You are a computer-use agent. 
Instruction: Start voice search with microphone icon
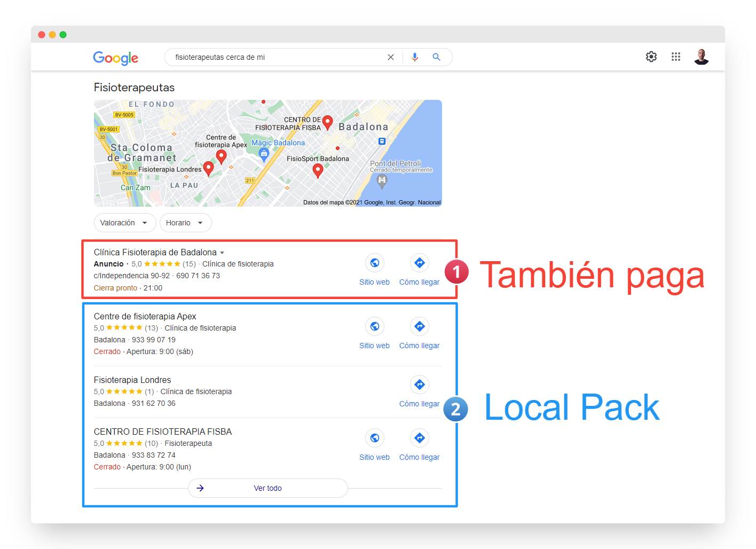click(x=415, y=57)
